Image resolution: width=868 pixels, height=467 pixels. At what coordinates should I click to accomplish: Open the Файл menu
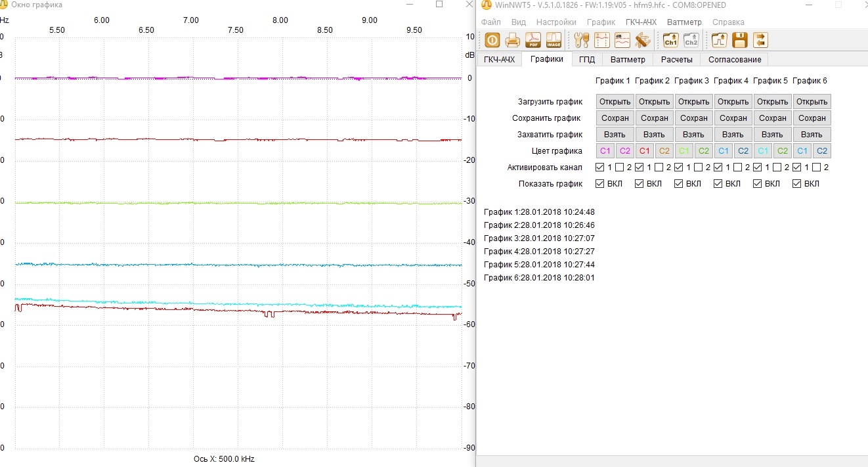pos(490,22)
